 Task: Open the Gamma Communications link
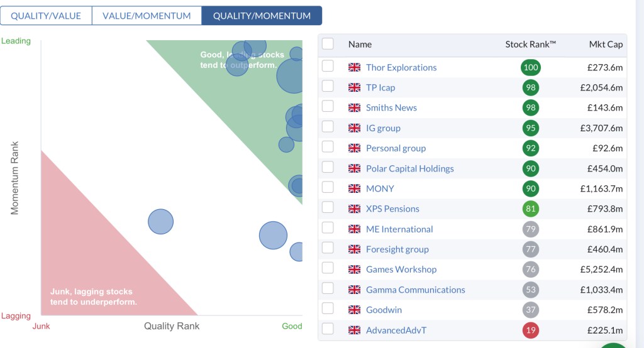tap(415, 290)
